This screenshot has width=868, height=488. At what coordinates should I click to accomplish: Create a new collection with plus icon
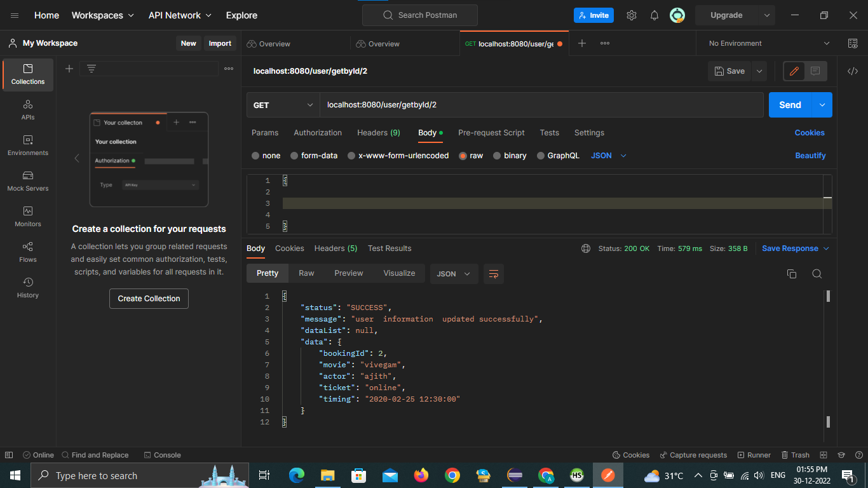coord(69,69)
